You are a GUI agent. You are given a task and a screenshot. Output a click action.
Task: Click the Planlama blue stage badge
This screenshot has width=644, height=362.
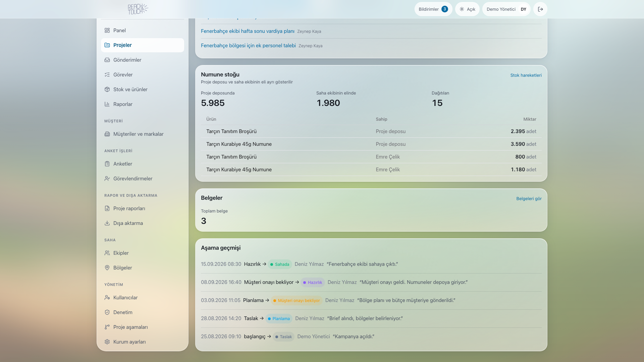(x=279, y=319)
